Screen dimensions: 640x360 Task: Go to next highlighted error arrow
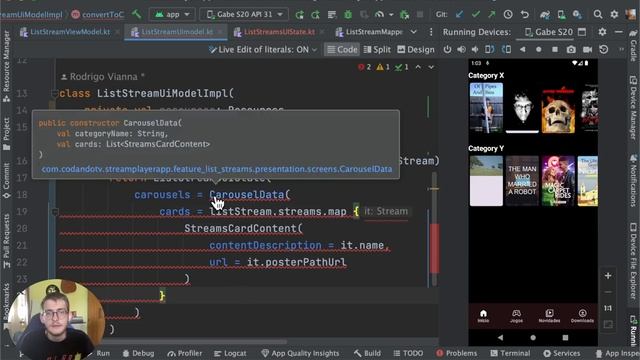431,67
